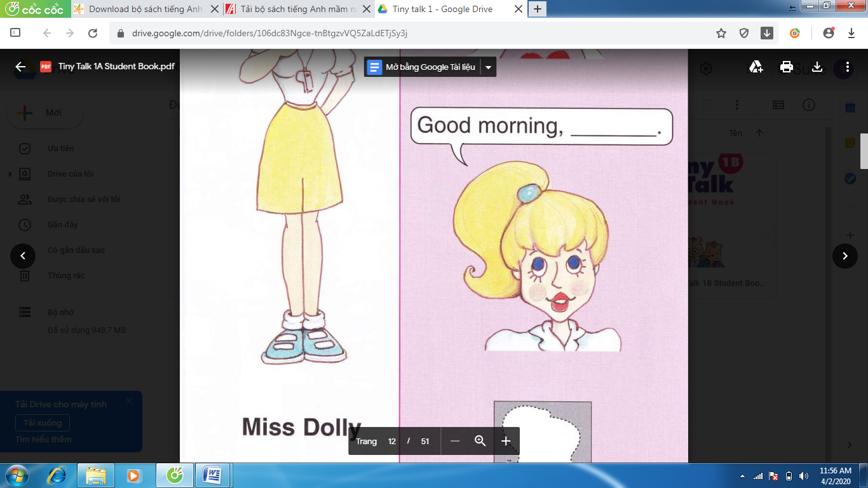Click the browser back navigation arrow
This screenshot has width=868, height=488.
46,33
